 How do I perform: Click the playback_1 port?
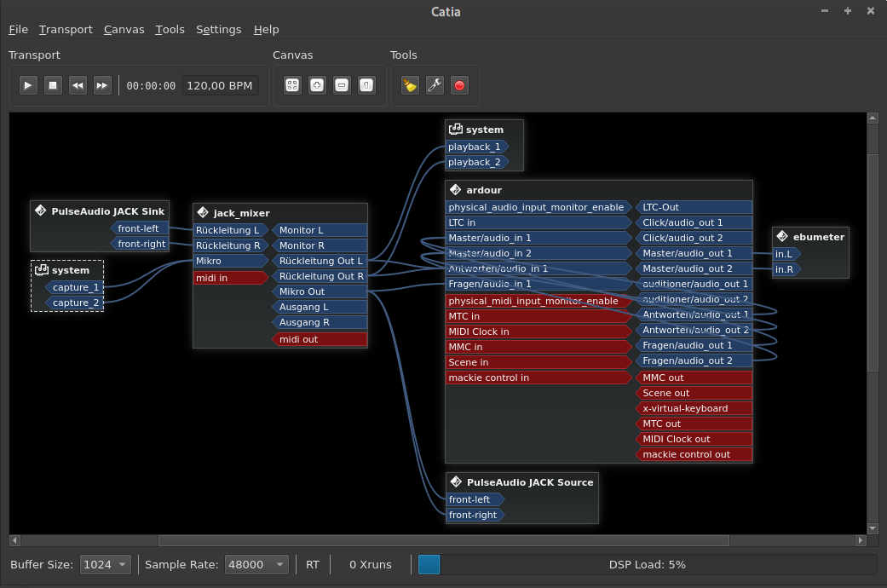[477, 147]
